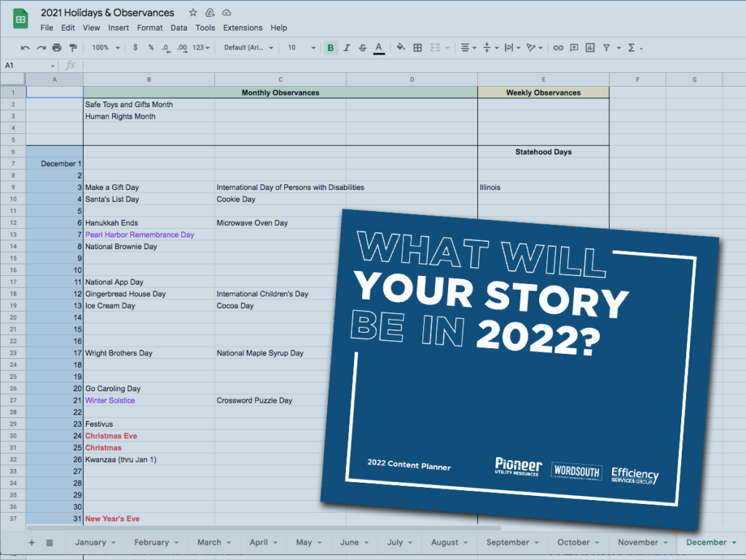The height and width of the screenshot is (560, 746).
Task: Click the Fill color paint bucket
Action: pos(400,48)
